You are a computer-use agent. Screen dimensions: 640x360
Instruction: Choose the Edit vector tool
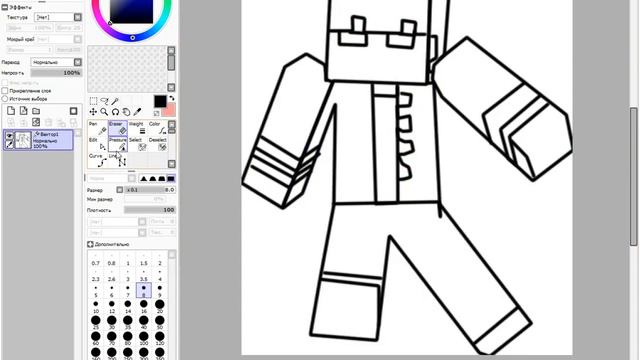pos(98,144)
